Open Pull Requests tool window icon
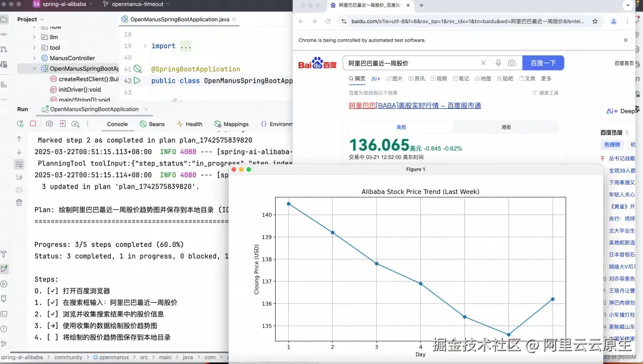This screenshot has width=643, height=364. (x=4, y=49)
